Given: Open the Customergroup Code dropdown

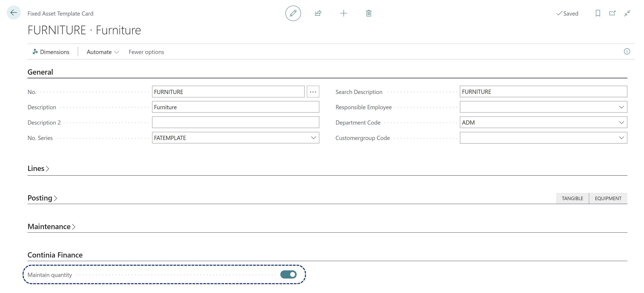Looking at the screenshot, I should coord(621,138).
